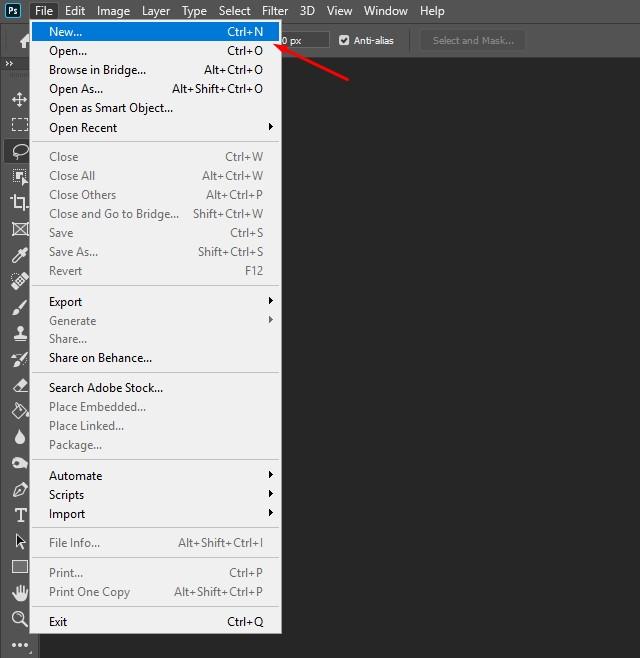Screen dimensions: 640x658
Task: Select the Paint Bucket tool
Action: tap(19, 411)
